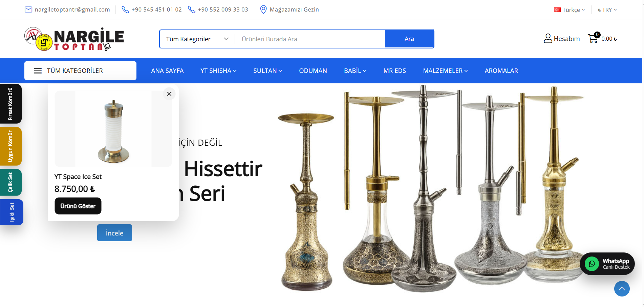This screenshot has width=644, height=307.
Task: Click the scroll-to-top arrow button
Action: tap(622, 289)
